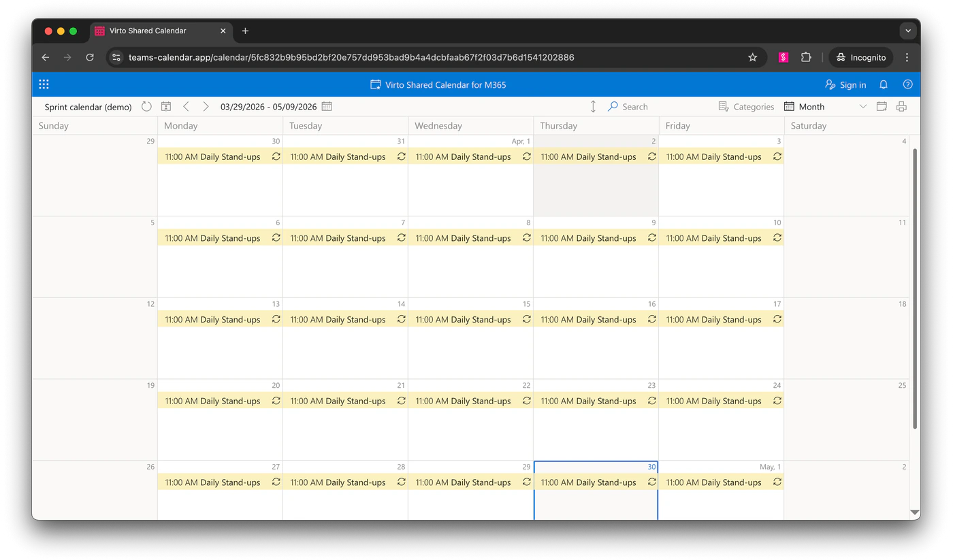Click the Incognito indicator button
Image resolution: width=953 pixels, height=560 pixels.
click(861, 58)
